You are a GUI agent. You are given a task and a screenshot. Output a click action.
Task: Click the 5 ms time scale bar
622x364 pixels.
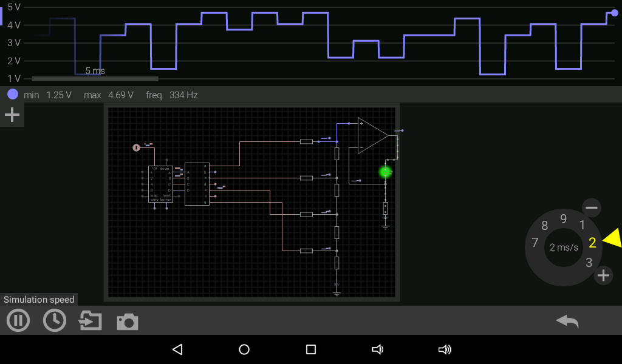click(95, 78)
